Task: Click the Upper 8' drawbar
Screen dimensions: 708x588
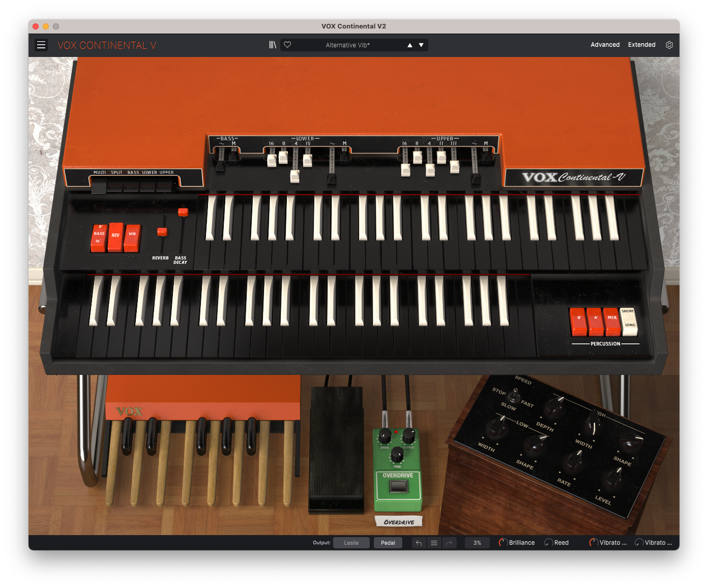Action: point(418,158)
